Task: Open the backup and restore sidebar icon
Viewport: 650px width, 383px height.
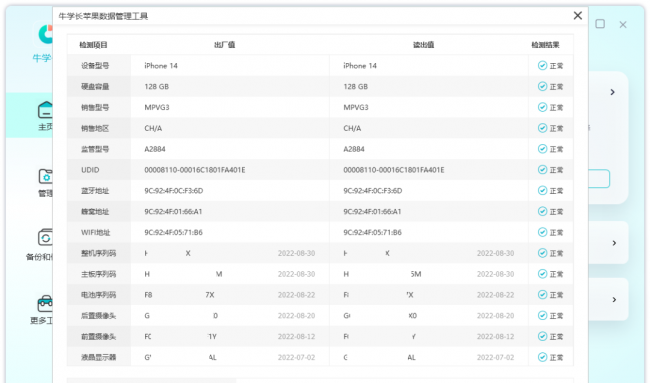Action: click(x=45, y=238)
